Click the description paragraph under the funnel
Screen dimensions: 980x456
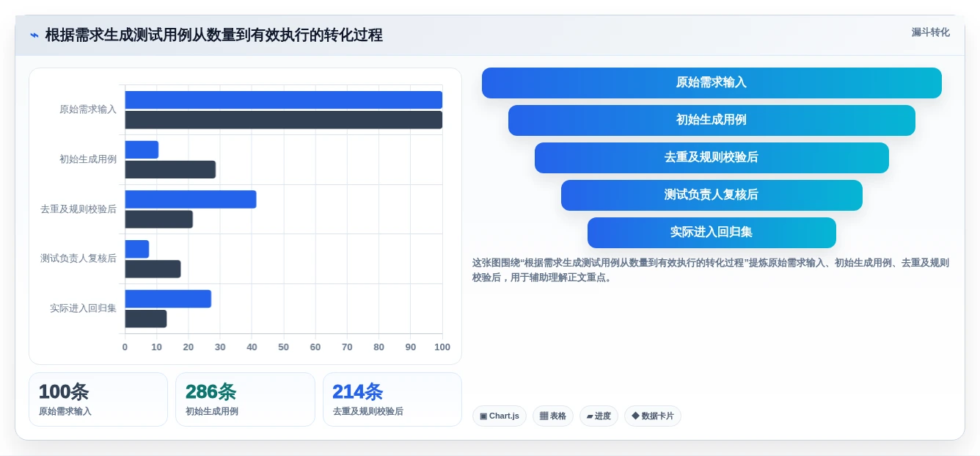click(x=711, y=270)
